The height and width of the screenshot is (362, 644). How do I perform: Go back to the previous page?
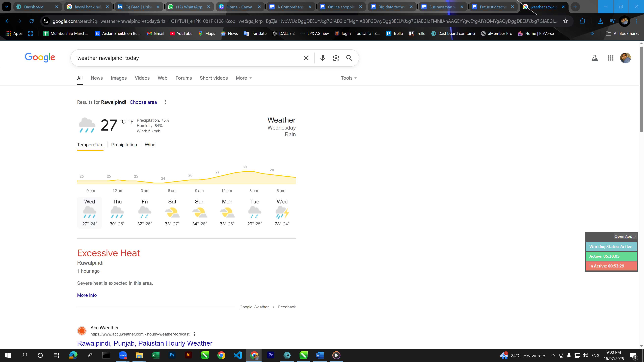pyautogui.click(x=7, y=21)
